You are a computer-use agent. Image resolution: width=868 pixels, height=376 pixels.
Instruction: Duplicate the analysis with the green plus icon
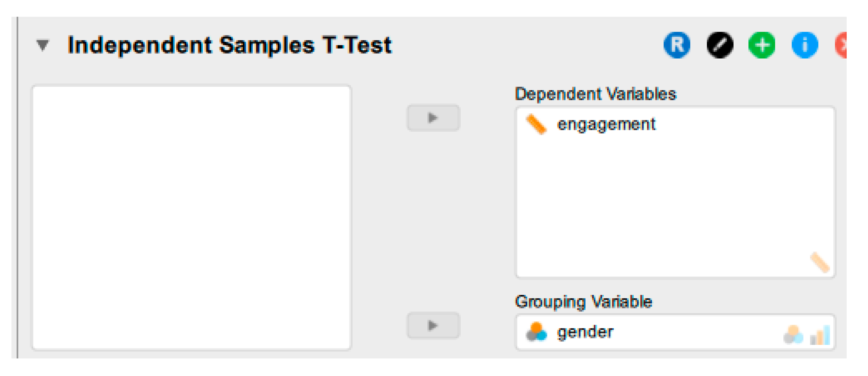[761, 45]
